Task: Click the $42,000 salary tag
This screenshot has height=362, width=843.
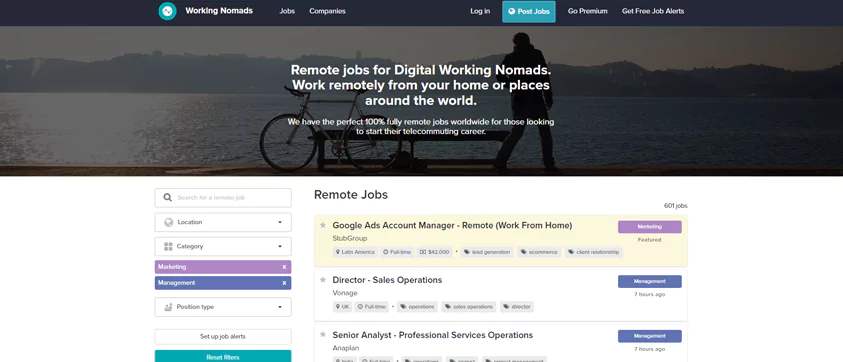Action: pyautogui.click(x=434, y=252)
